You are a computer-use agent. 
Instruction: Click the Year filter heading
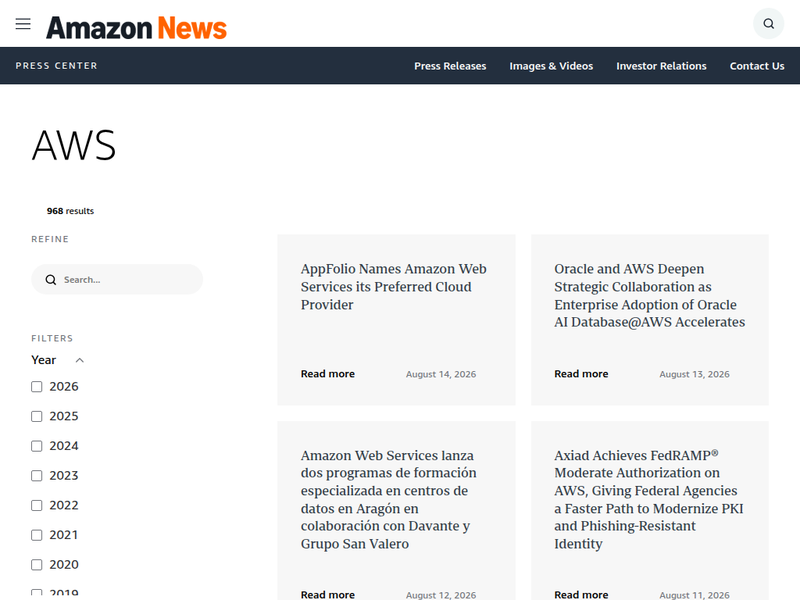click(43, 360)
